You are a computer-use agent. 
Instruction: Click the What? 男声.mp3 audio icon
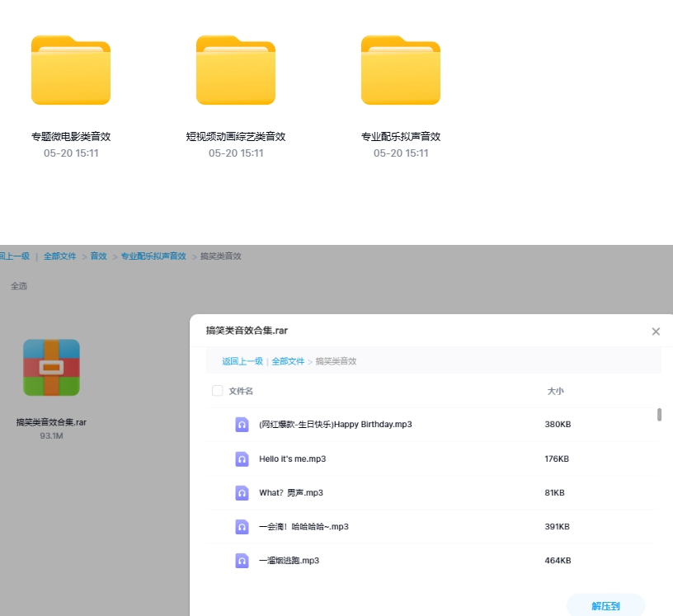point(242,492)
